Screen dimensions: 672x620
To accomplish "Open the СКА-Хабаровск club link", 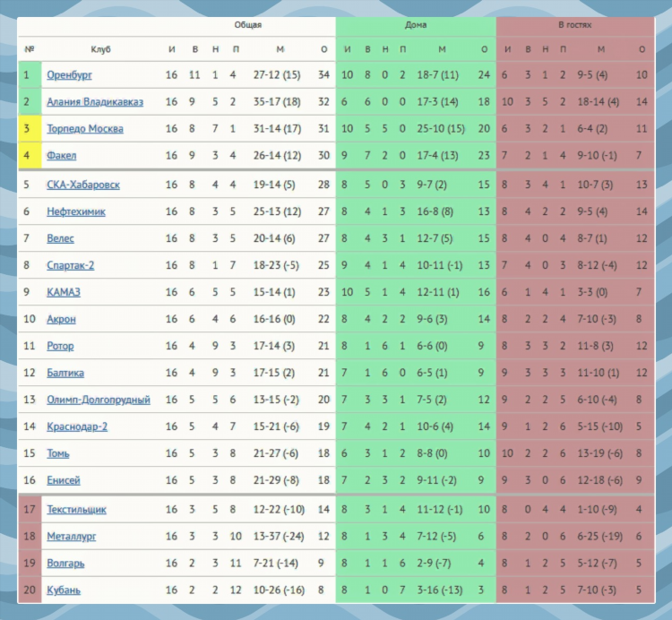I will pos(83,185).
